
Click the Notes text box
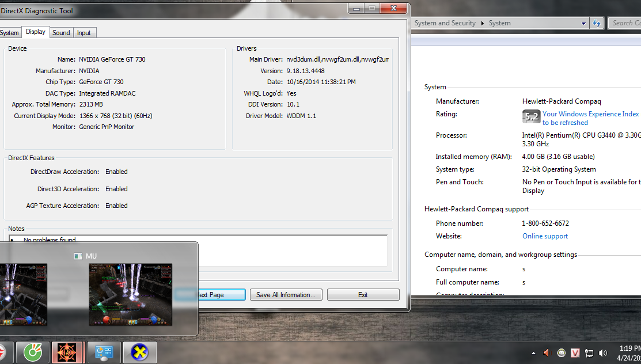tap(198, 250)
